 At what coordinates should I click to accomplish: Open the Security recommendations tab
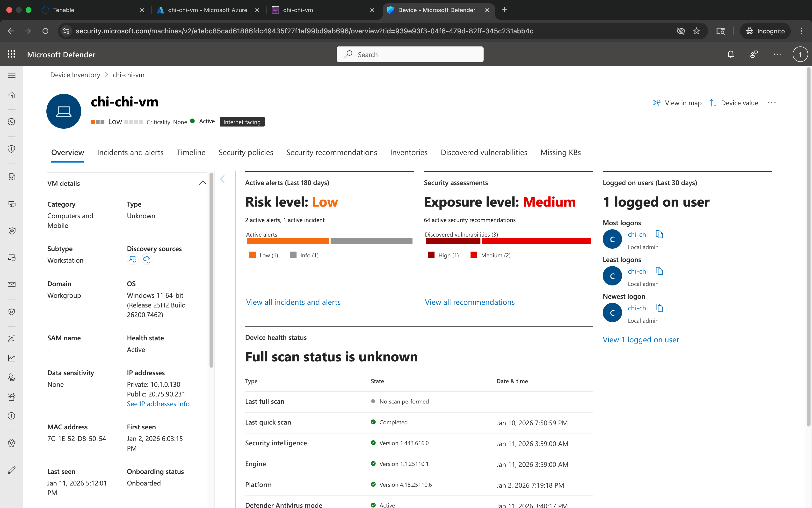332,153
